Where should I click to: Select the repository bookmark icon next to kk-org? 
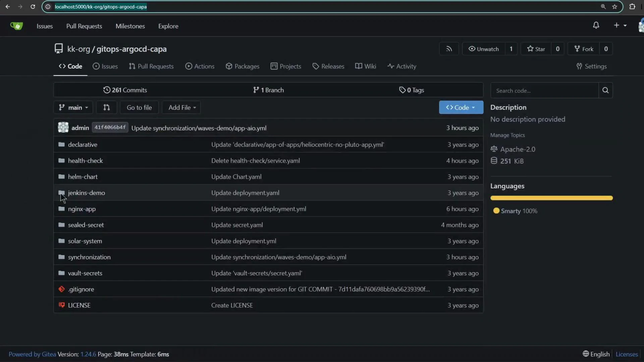58,48
